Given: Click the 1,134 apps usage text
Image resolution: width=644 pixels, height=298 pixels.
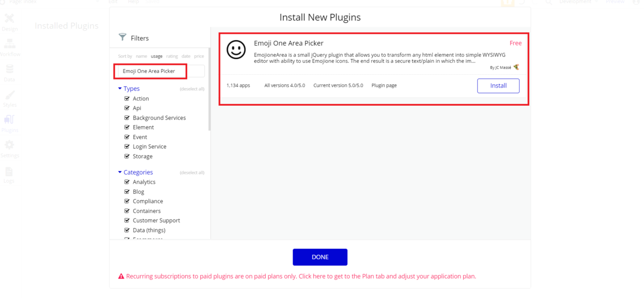Looking at the screenshot, I should tap(238, 85).
